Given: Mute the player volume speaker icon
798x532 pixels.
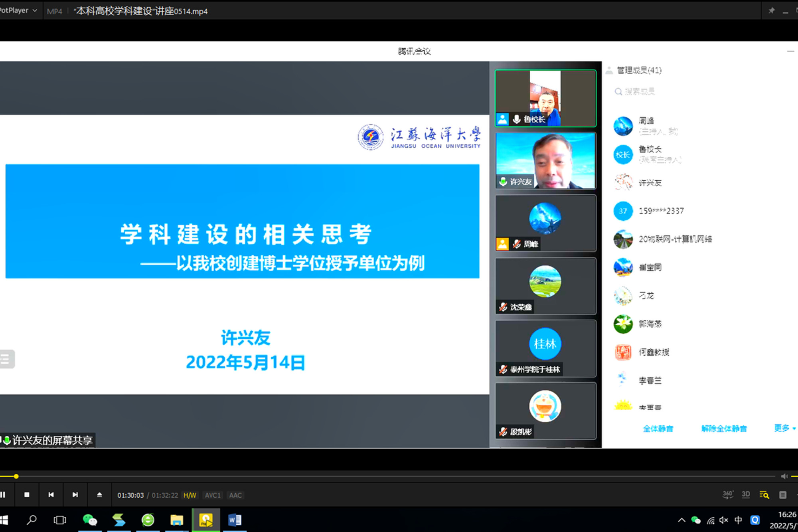Looking at the screenshot, I should click(x=784, y=476).
